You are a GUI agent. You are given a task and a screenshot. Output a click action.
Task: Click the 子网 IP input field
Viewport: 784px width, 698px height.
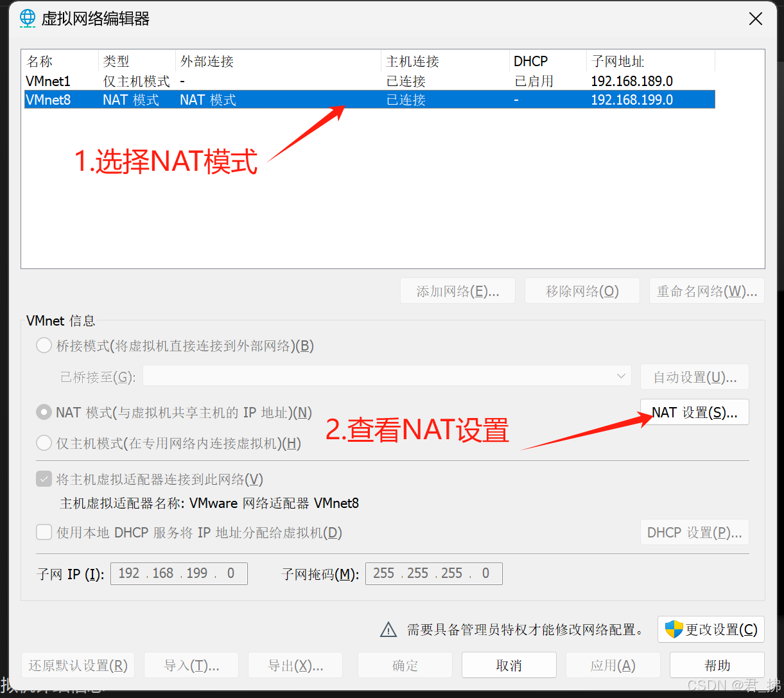click(179, 573)
